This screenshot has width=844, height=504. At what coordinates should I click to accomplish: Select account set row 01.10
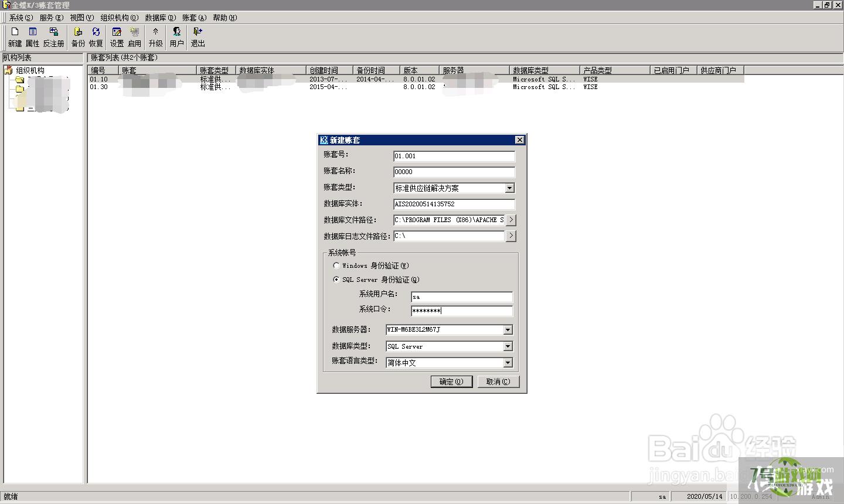[416, 79]
